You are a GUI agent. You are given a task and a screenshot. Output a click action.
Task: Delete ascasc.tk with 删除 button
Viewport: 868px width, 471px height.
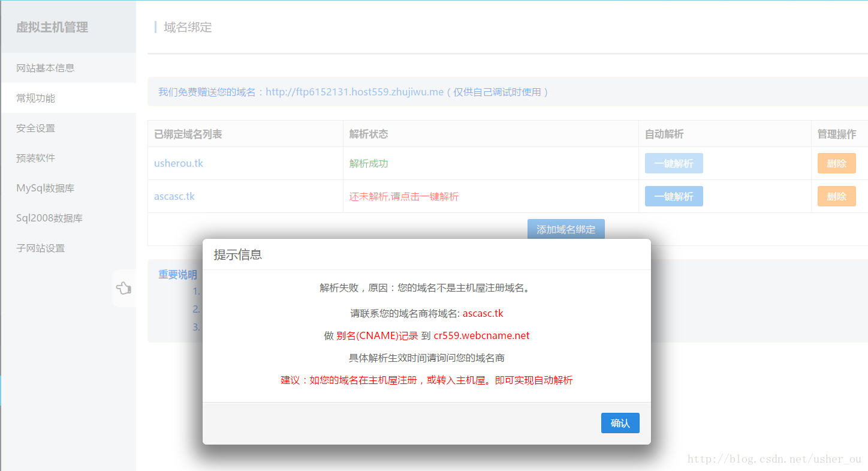(836, 196)
